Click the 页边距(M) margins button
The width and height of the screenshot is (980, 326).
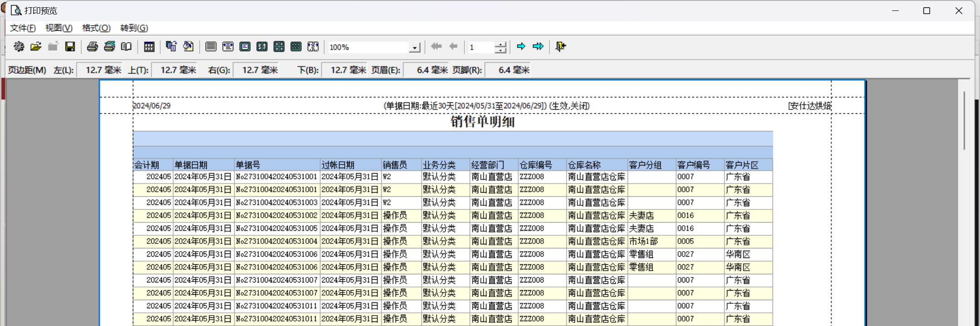[27, 70]
